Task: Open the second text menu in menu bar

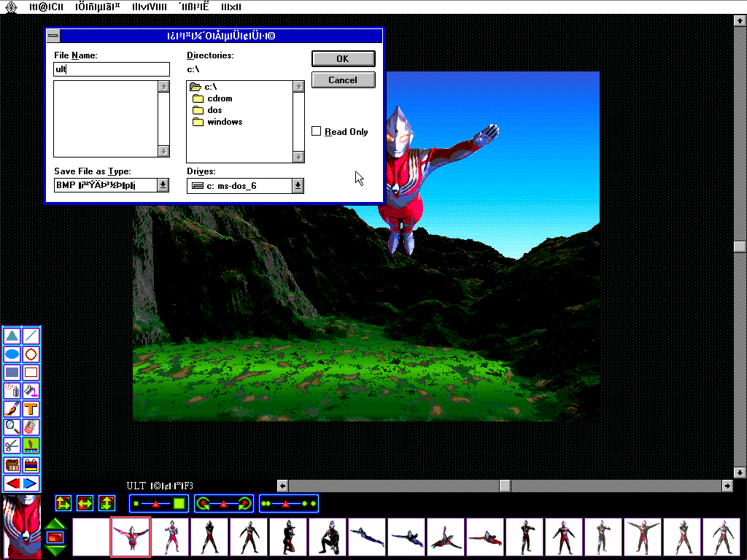Action: click(x=98, y=7)
